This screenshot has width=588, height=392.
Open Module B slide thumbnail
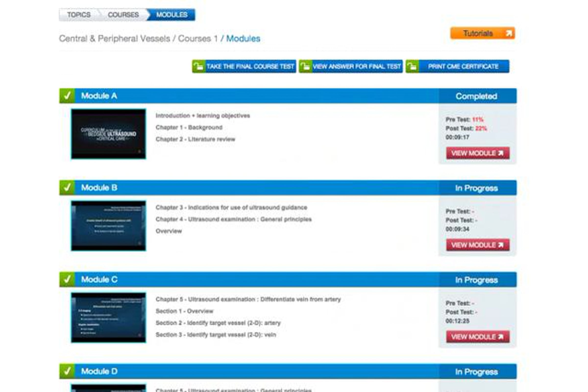(108, 226)
